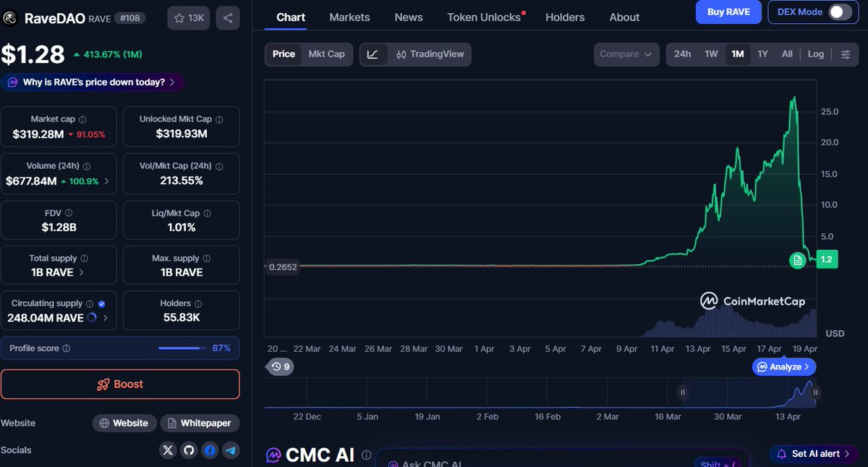The image size is (868, 467).
Task: Select the All time range
Action: [x=787, y=54]
